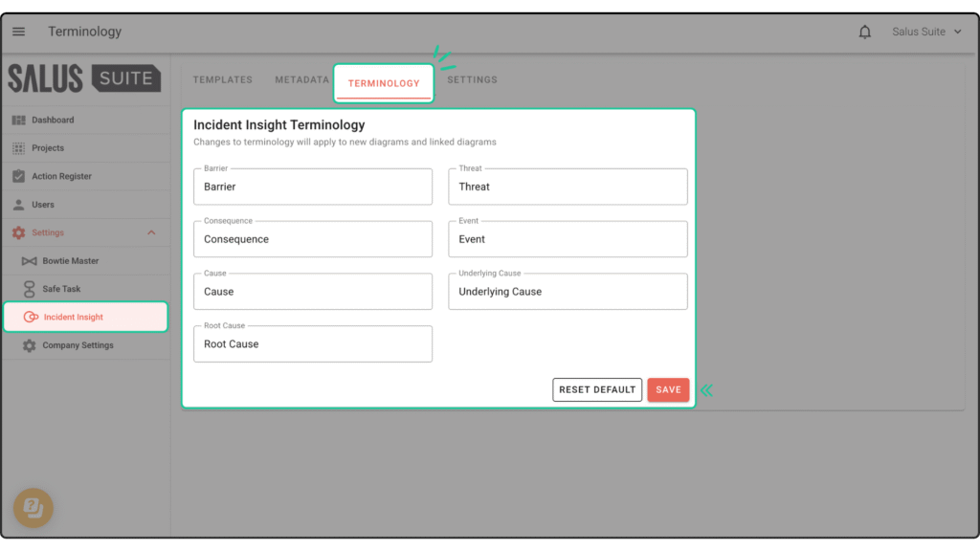Switch to the Templates tab
This screenshot has height=551, width=980.
coord(222,79)
